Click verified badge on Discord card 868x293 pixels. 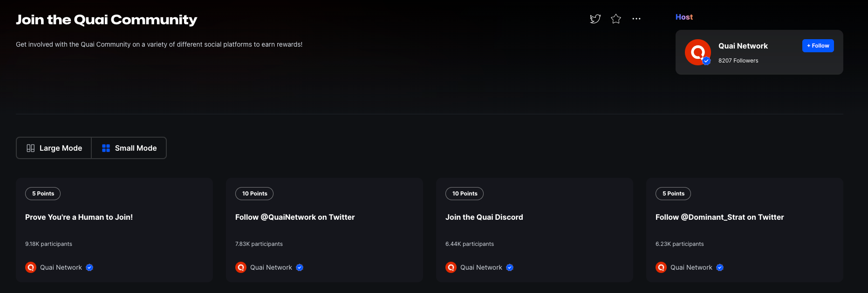coord(510,267)
